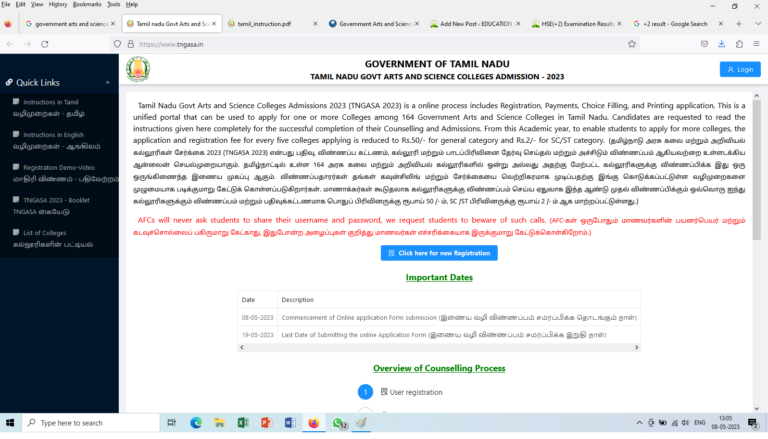Open the Firefox application menu (hamburger)
The image size is (768, 439).
(753, 44)
